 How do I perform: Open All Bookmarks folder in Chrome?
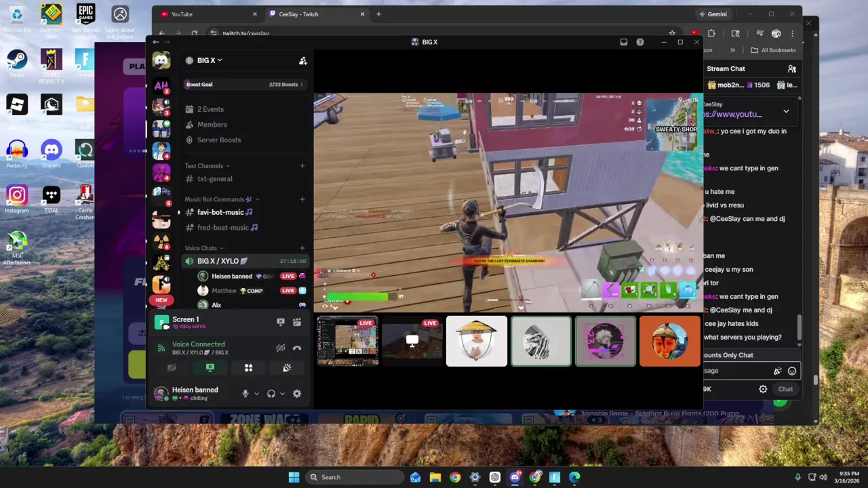click(x=773, y=50)
